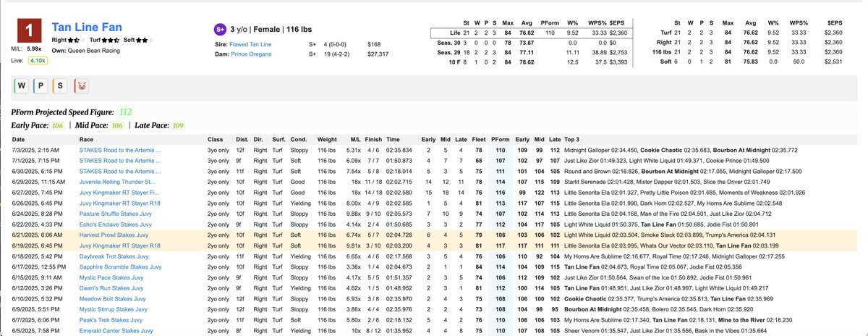Click the red number 1 post badge
Screen dimensions: 868x336
29,31
